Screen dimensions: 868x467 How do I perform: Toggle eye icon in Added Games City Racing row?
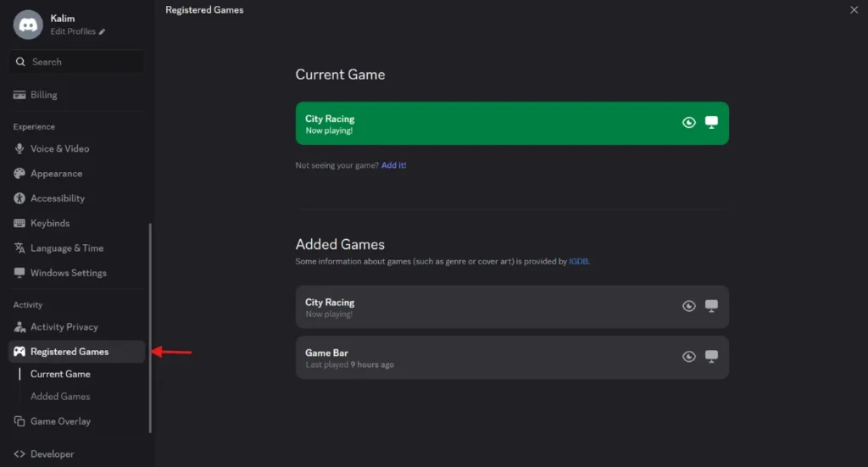point(688,306)
